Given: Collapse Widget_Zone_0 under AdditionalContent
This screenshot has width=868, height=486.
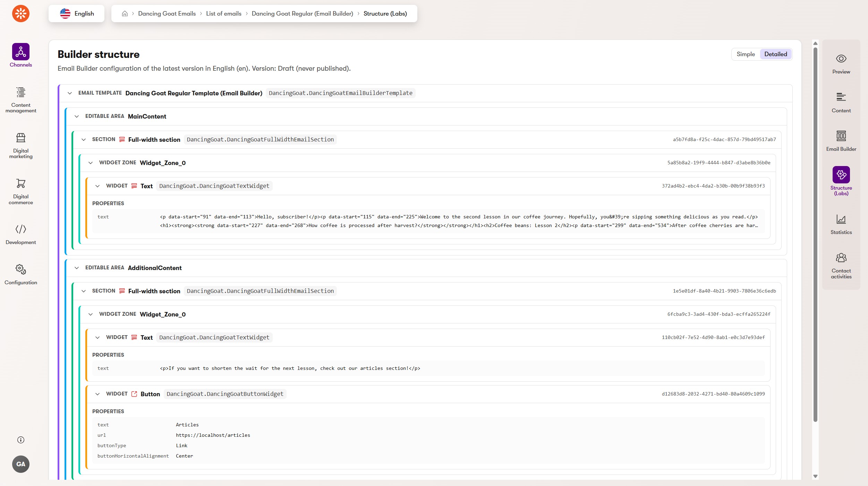Looking at the screenshot, I should pos(91,314).
